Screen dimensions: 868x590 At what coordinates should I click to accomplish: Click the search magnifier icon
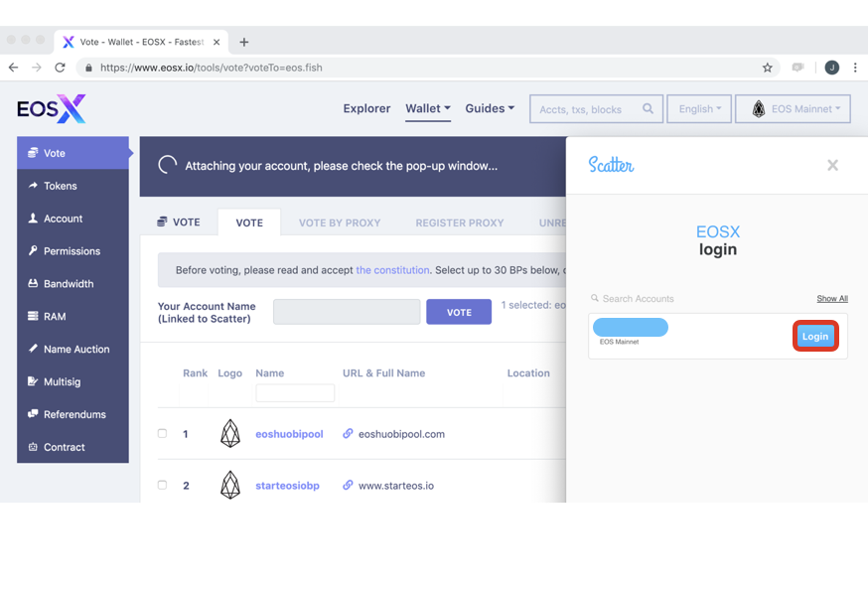pyautogui.click(x=648, y=108)
